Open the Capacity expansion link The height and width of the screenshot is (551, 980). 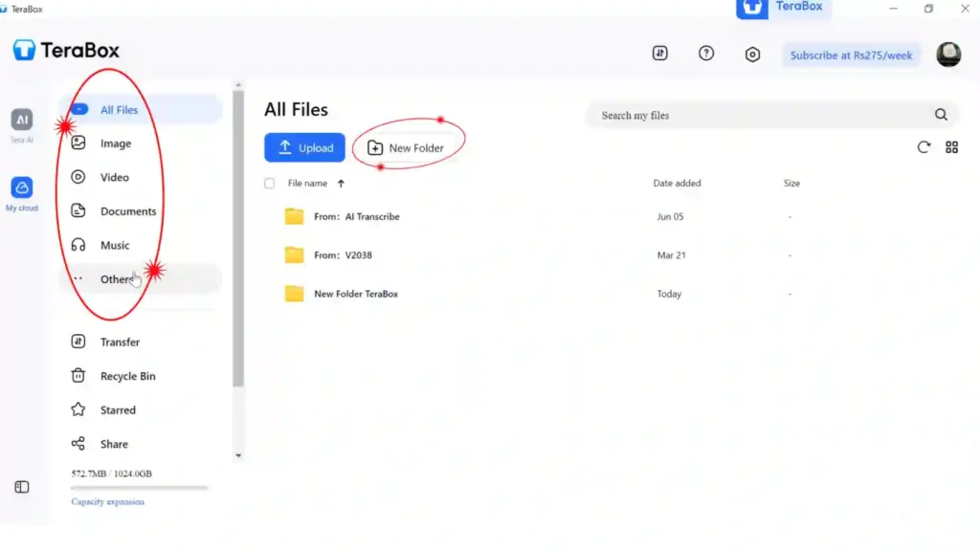click(107, 501)
